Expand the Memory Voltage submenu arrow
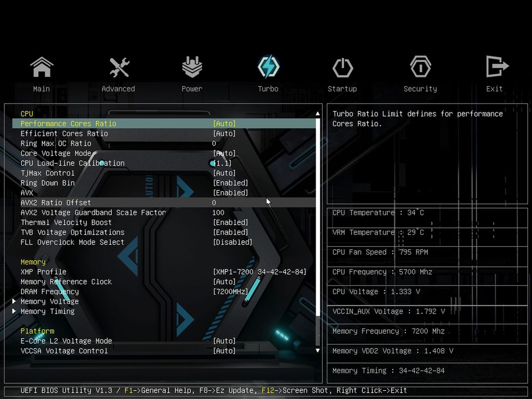 14,301
